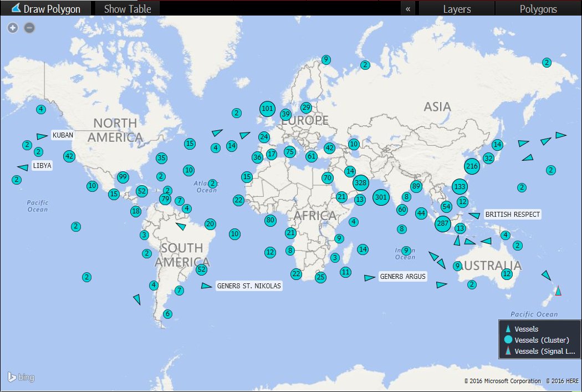The image size is (582, 392).
Task: Open the 29 vessel cluster
Action: [306, 108]
